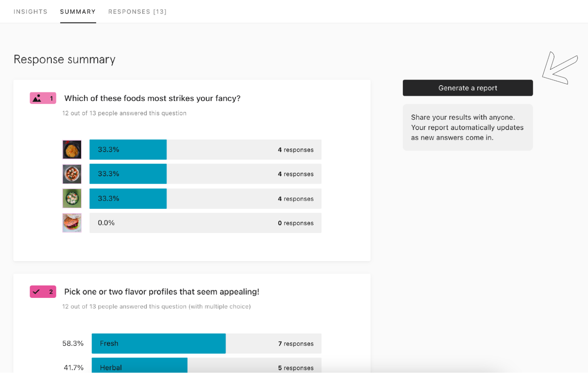Click the Fresh flavor results bar
Viewport: 588px width, 373px height.
coord(158,343)
